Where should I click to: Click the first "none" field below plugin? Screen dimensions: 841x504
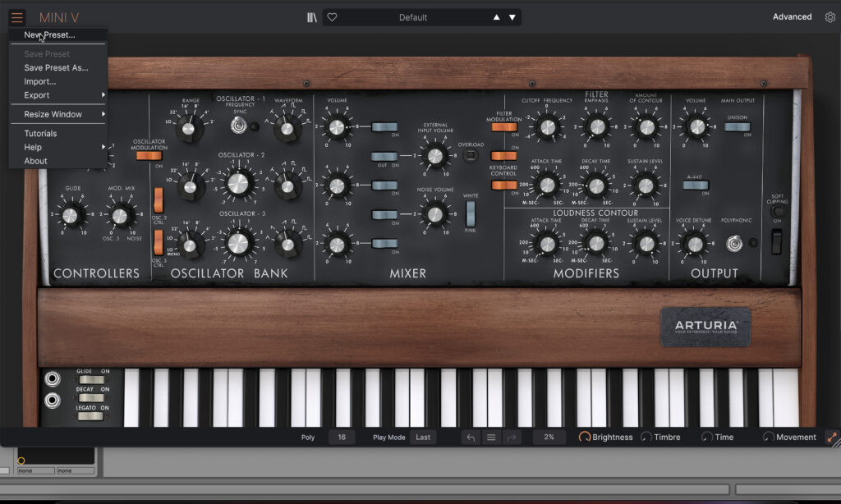35,471
